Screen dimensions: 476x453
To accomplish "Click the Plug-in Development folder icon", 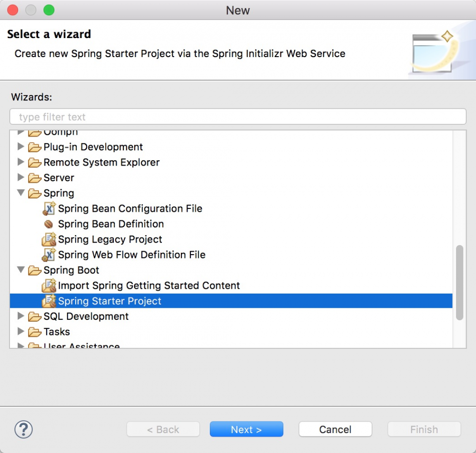I will [x=35, y=147].
